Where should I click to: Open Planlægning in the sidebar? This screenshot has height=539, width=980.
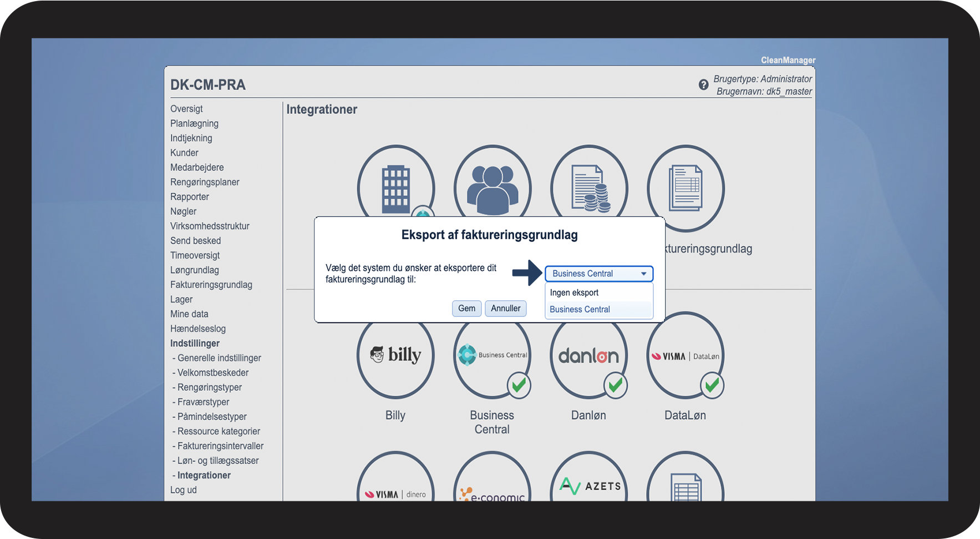tap(194, 123)
